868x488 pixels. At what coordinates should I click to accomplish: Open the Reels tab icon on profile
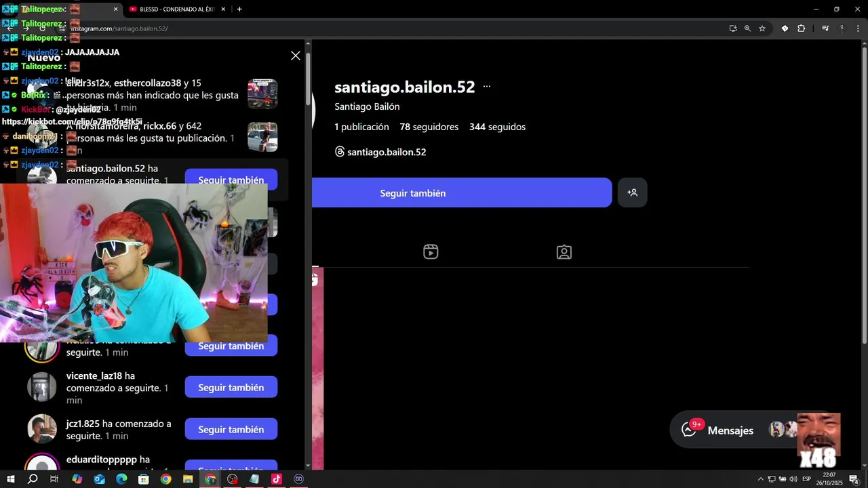[431, 252]
